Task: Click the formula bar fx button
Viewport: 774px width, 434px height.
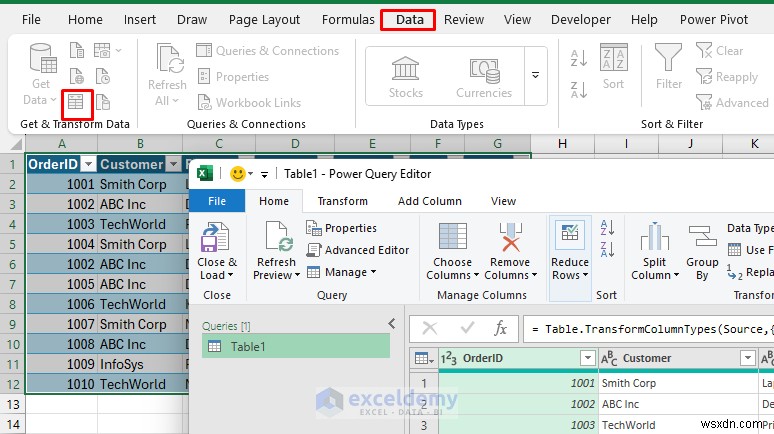Action: click(500, 328)
